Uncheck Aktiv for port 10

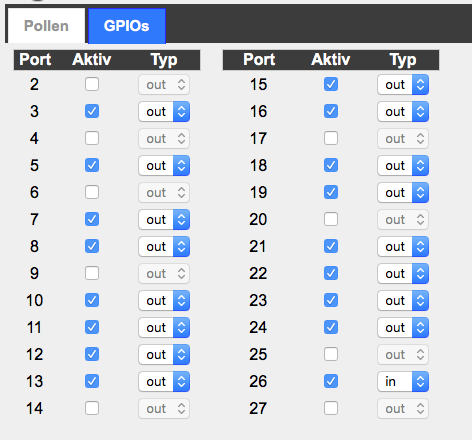click(x=92, y=300)
